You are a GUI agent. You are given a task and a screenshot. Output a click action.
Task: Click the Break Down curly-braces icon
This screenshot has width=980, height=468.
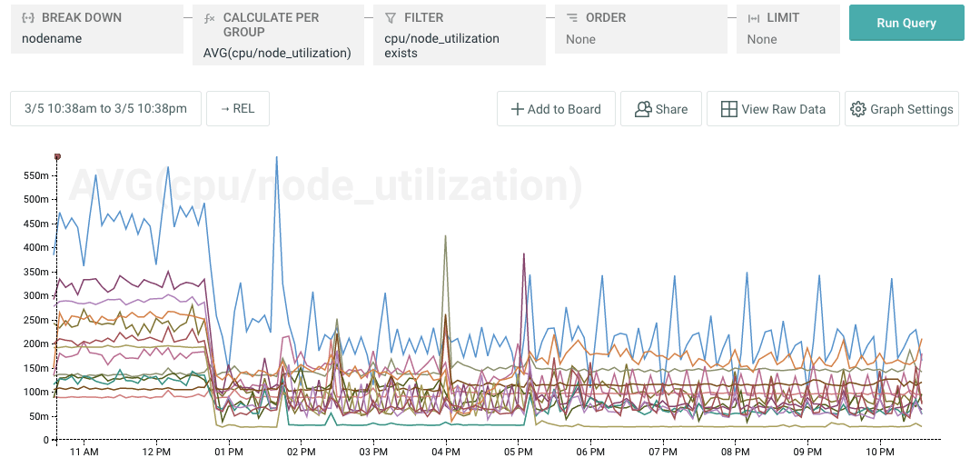(28, 18)
